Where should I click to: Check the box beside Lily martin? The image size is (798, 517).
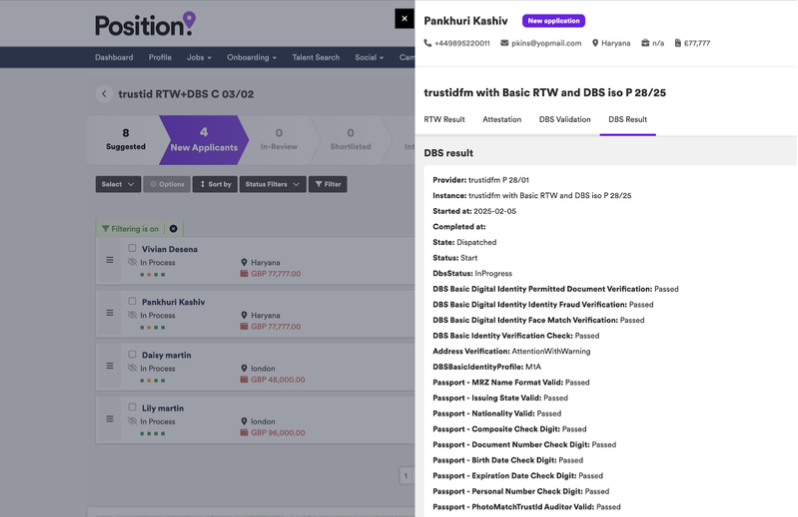[132, 408]
